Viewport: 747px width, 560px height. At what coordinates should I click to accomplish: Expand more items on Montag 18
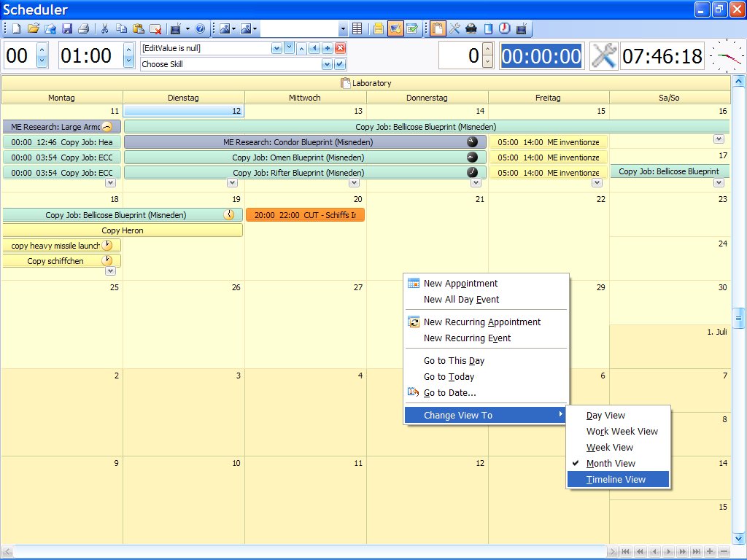click(111, 271)
